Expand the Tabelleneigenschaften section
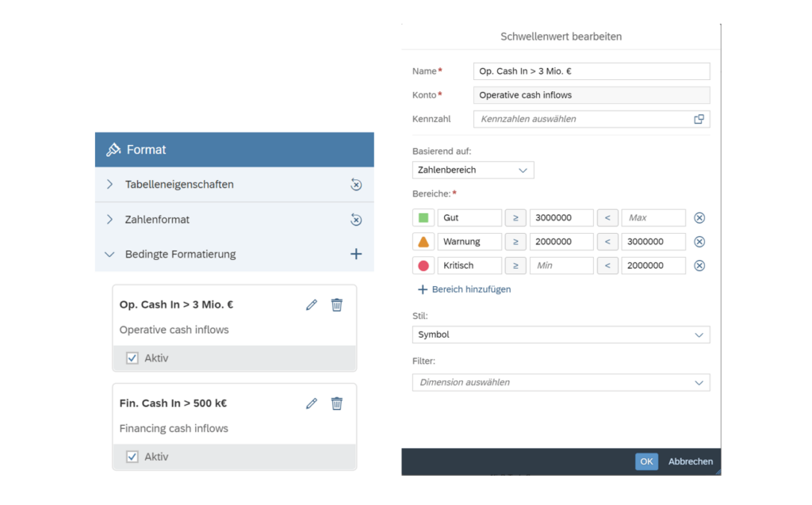Screen dimensions: 812x505 (x=109, y=185)
